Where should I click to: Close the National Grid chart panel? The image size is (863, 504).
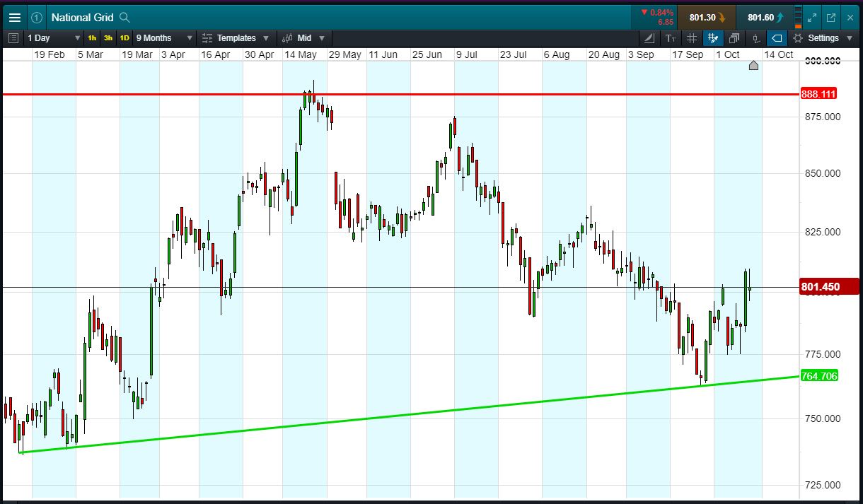click(850, 18)
